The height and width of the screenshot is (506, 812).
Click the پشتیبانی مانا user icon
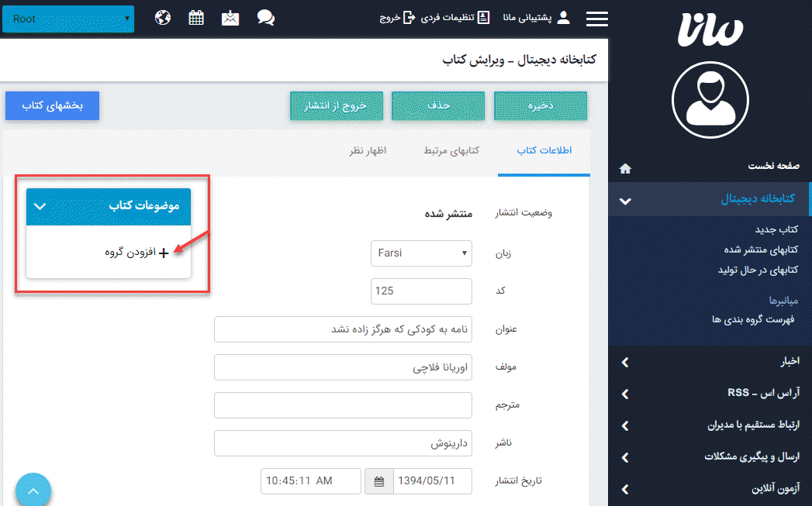pyautogui.click(x=563, y=16)
